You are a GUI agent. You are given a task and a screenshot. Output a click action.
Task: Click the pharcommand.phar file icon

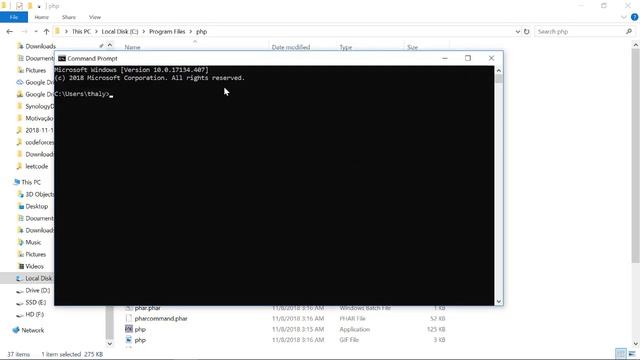[129, 318]
